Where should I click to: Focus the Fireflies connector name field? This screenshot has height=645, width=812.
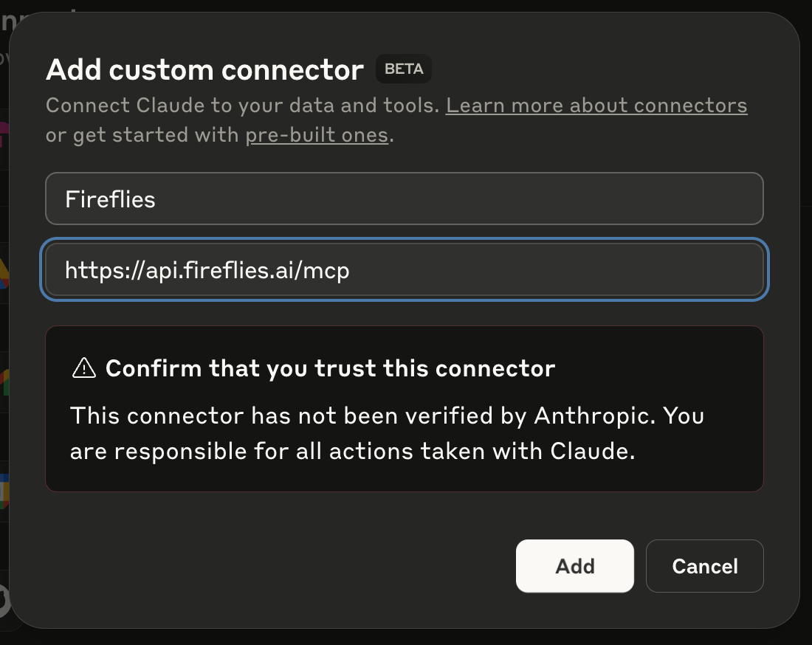coord(405,199)
